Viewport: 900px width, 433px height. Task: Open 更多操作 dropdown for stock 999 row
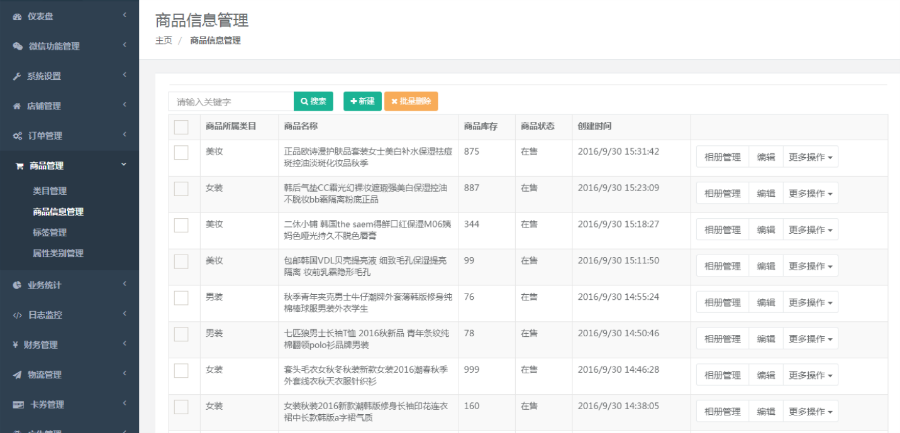tap(810, 375)
